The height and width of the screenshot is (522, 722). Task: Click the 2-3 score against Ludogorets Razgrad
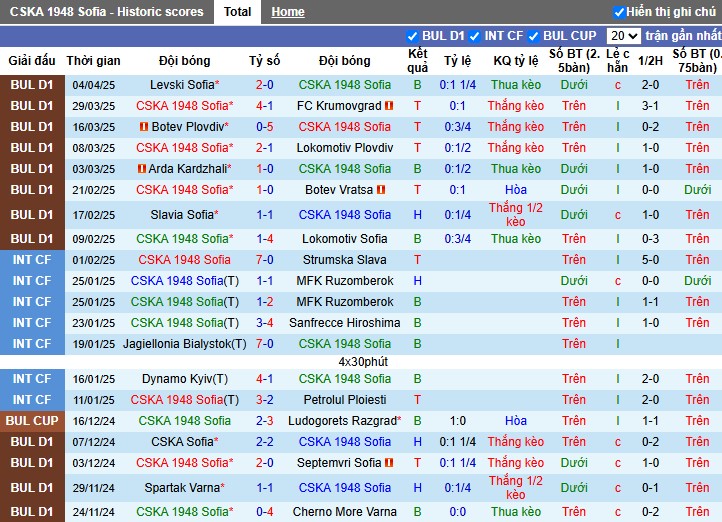pos(265,421)
